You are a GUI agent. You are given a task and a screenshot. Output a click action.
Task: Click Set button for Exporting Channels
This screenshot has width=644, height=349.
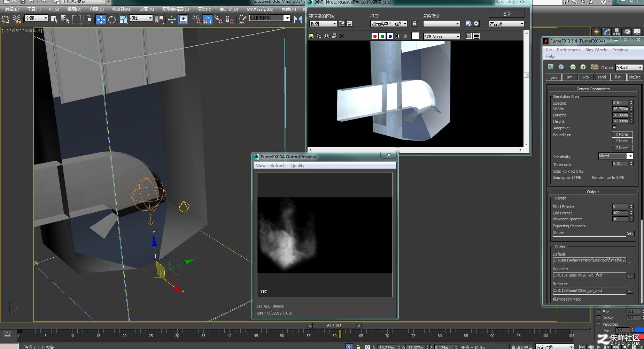pos(630,233)
